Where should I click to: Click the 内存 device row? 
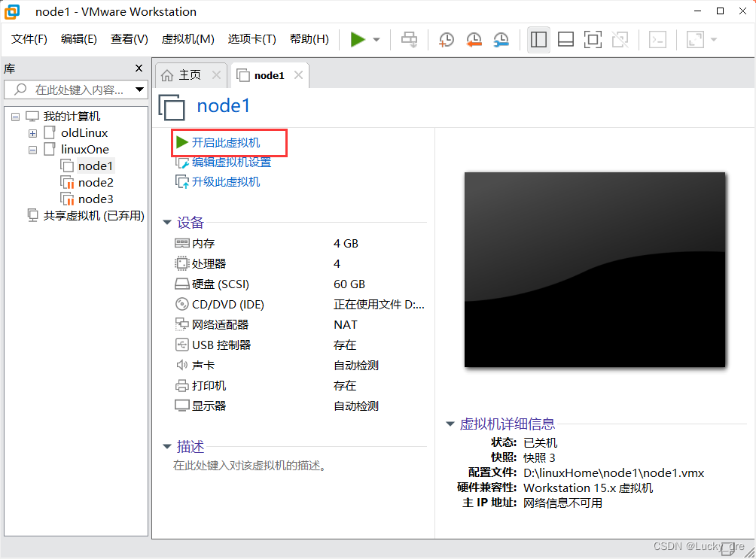pyautogui.click(x=300, y=244)
